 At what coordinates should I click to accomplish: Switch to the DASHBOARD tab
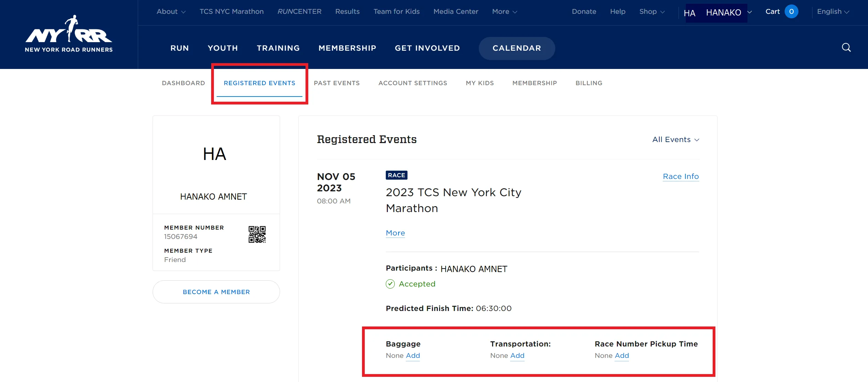(183, 83)
